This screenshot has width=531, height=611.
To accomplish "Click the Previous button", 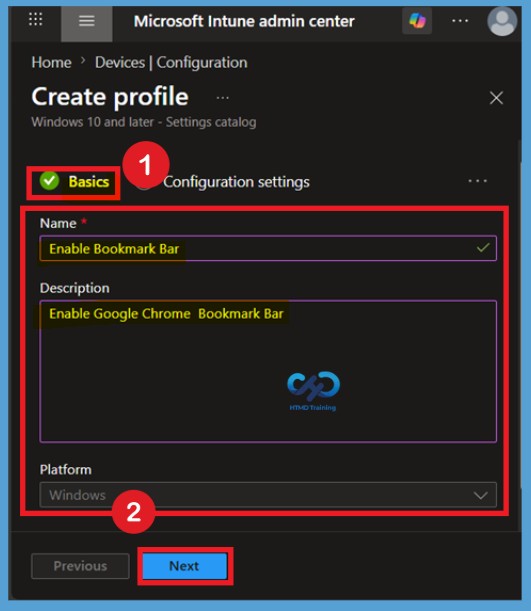I will point(80,566).
